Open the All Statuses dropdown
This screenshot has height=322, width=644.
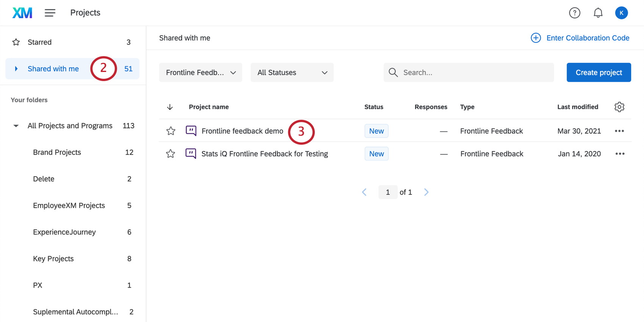[x=292, y=72]
